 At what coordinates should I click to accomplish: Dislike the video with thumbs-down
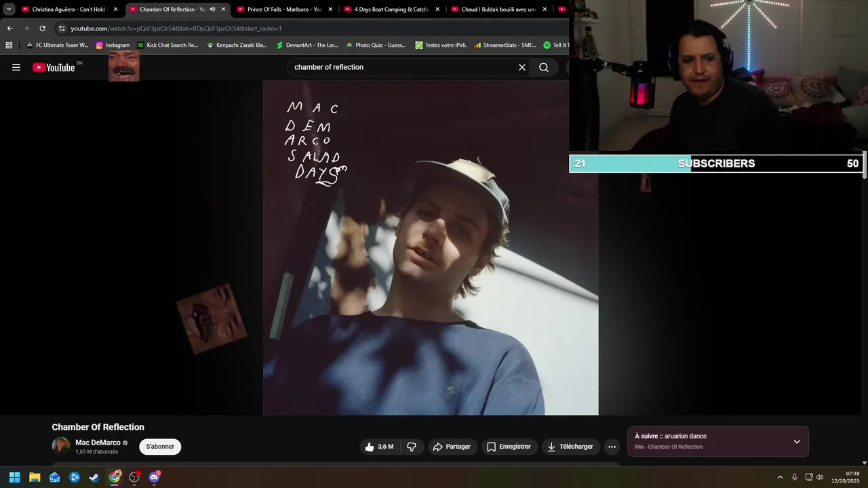pyautogui.click(x=412, y=447)
